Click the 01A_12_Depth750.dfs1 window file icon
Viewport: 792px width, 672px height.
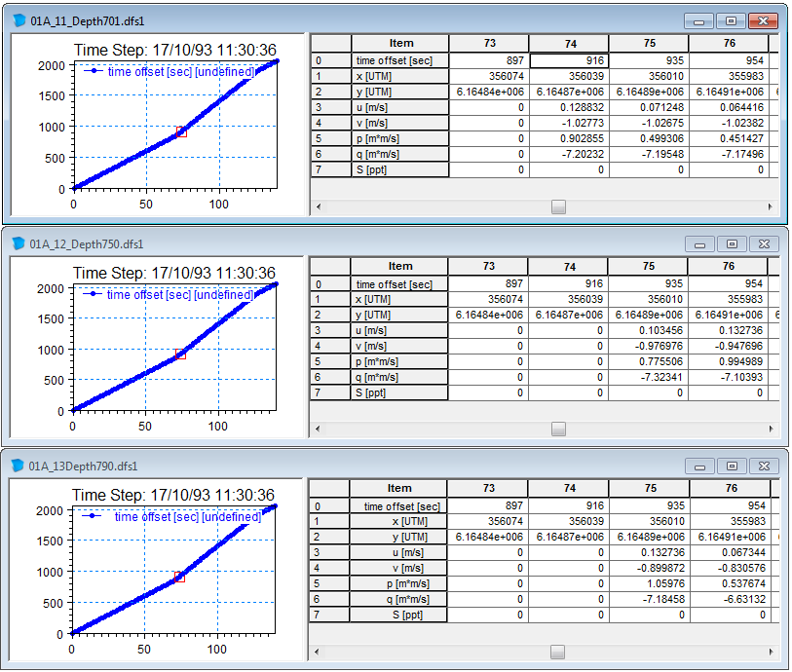(19, 243)
